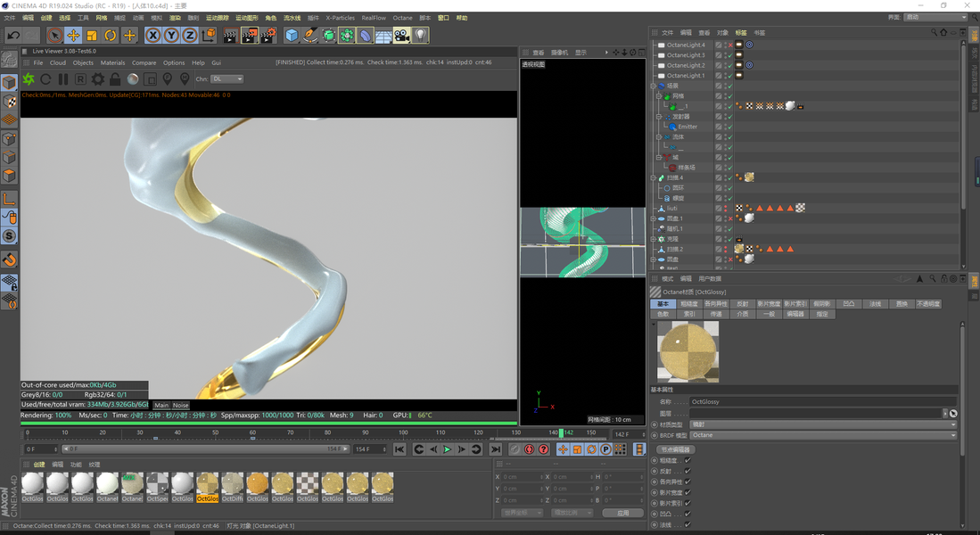980x535 pixels.
Task: Expand the 克隆 tree node
Action: point(653,239)
